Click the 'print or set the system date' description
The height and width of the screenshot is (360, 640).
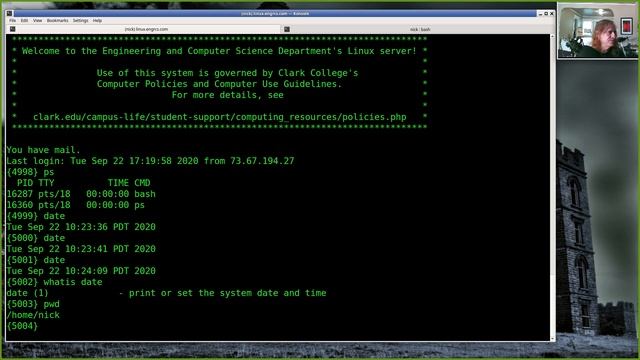(227, 293)
